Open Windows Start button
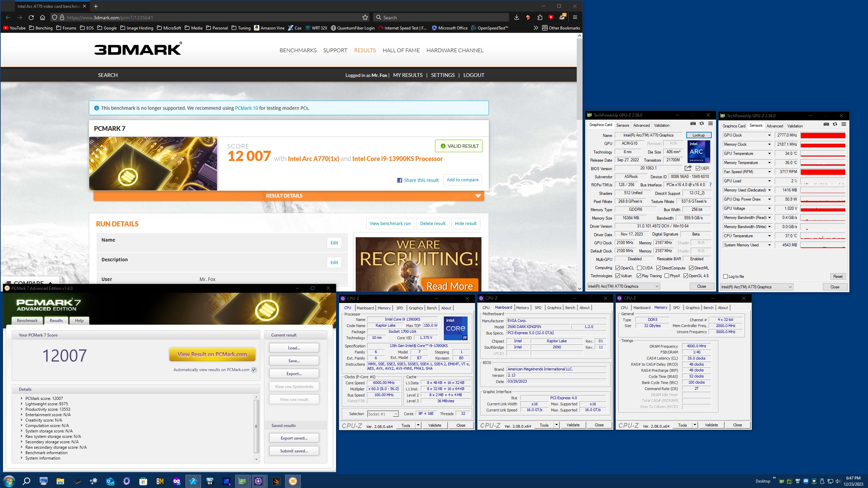The image size is (868, 488). [x=9, y=481]
